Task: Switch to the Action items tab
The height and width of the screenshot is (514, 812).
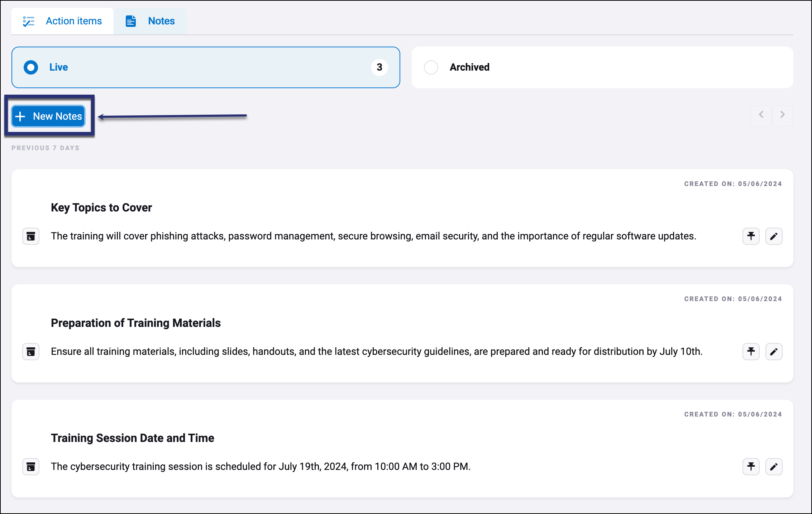Action: pos(63,21)
